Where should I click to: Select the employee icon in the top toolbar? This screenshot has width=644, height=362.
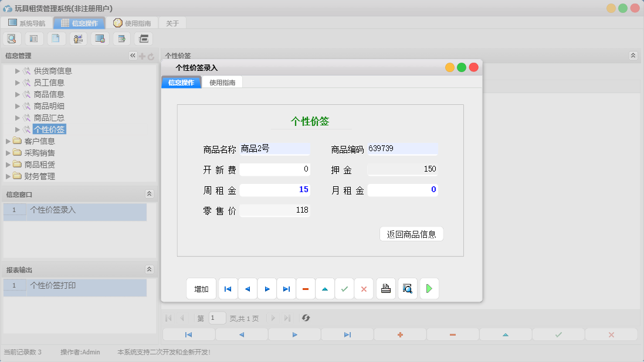78,38
